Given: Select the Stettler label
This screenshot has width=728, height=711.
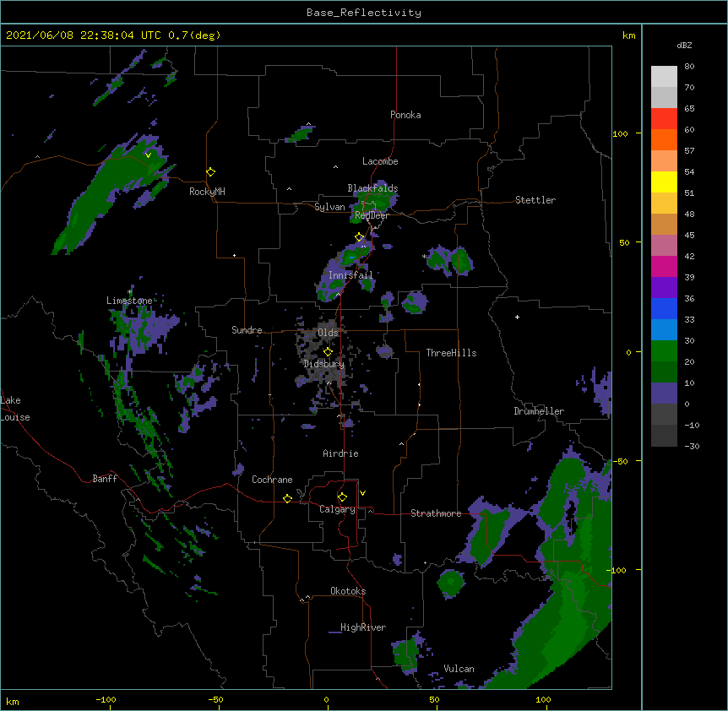Looking at the screenshot, I should click(535, 200).
